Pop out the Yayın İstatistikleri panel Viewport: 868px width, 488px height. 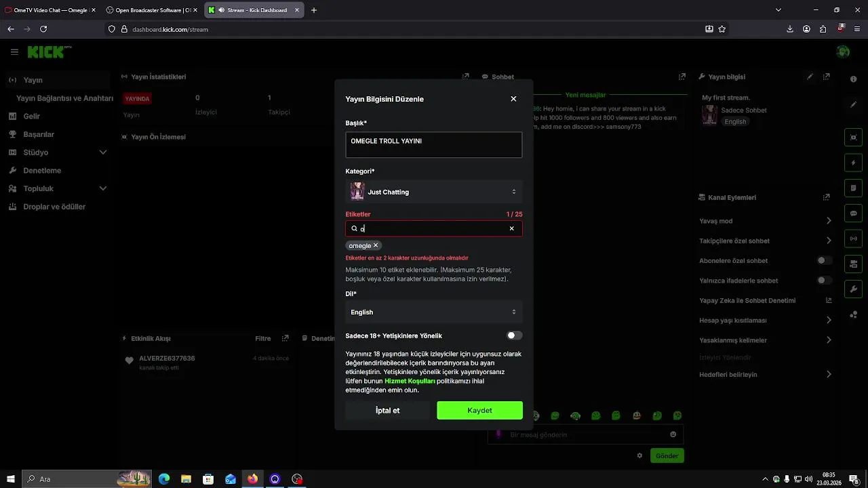[465, 77]
